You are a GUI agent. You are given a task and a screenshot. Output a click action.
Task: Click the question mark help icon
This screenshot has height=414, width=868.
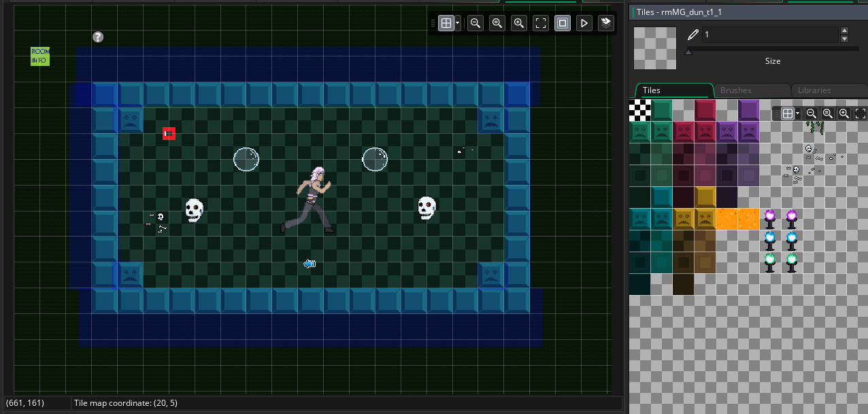click(x=98, y=37)
